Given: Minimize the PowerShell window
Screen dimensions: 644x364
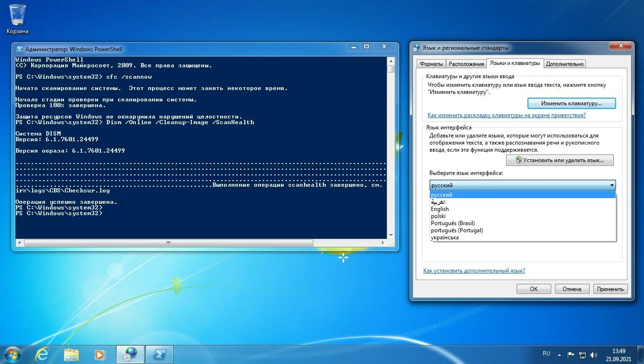Looking at the screenshot, I should pyautogui.click(x=353, y=46).
